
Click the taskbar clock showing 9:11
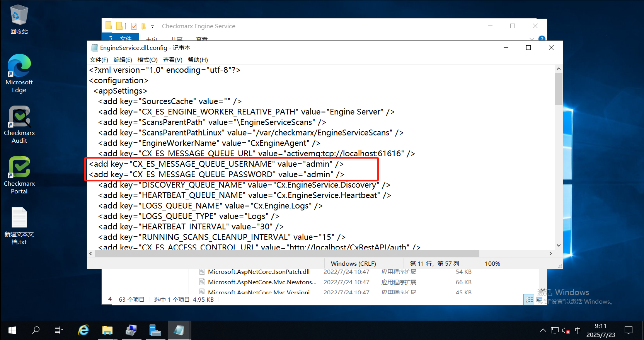[x=601, y=330]
